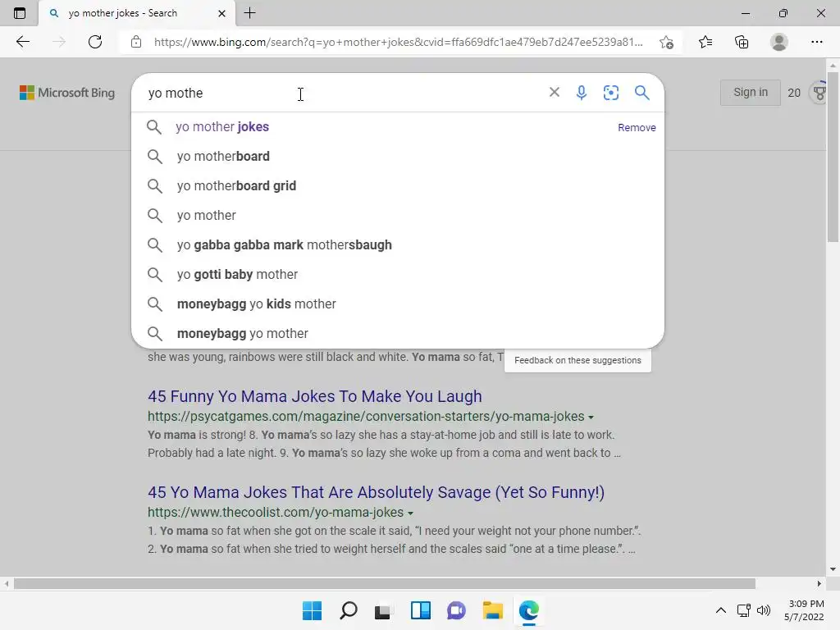Open the network status tray icon
The image size is (840, 630).
743,610
